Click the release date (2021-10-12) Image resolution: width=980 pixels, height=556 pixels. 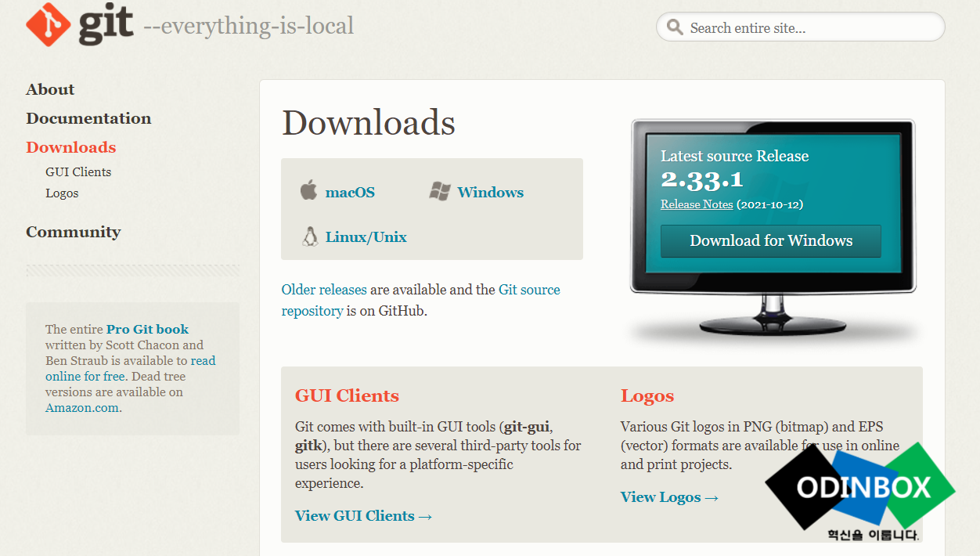770,204
